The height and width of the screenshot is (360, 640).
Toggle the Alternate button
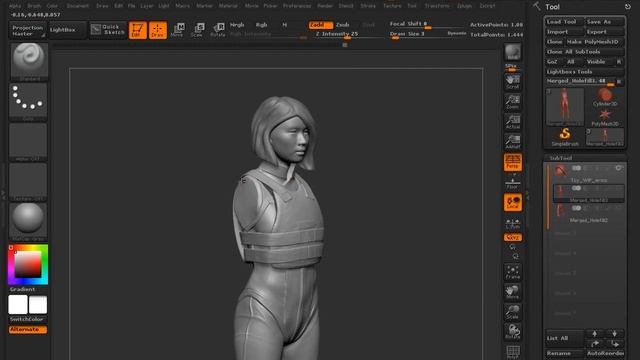coord(27,329)
